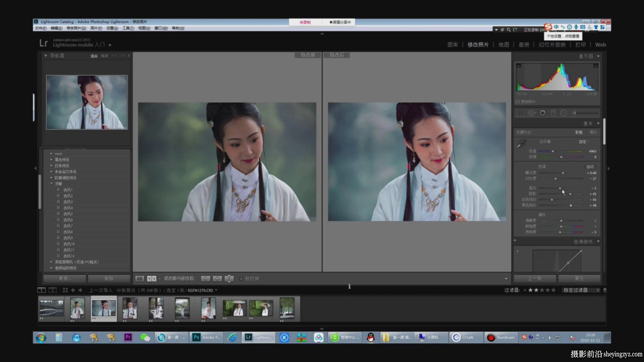The image size is (644, 362).
Task: Select second window display button 2
Action: (53, 290)
